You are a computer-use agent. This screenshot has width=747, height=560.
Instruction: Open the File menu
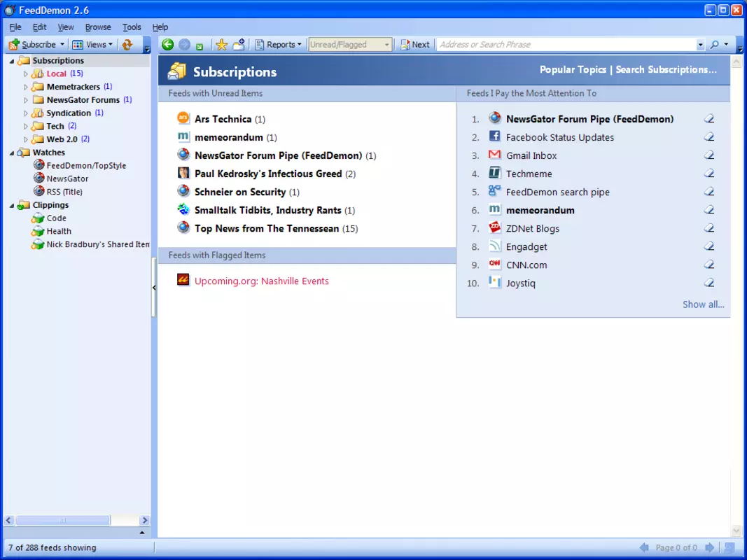tap(15, 27)
